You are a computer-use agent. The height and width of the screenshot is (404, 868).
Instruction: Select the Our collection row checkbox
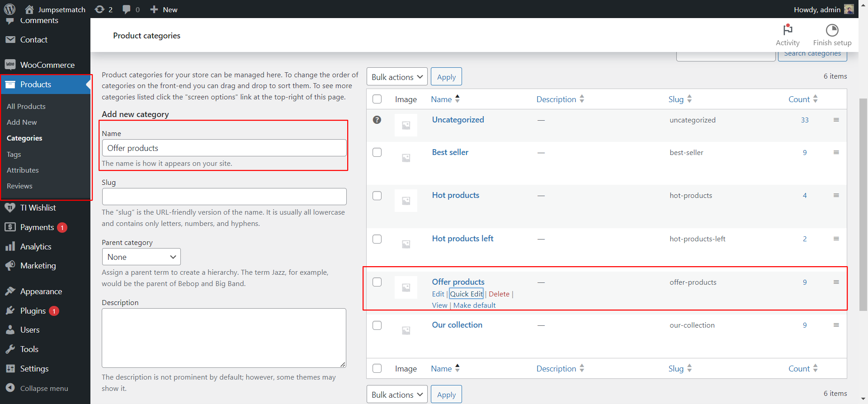[377, 325]
